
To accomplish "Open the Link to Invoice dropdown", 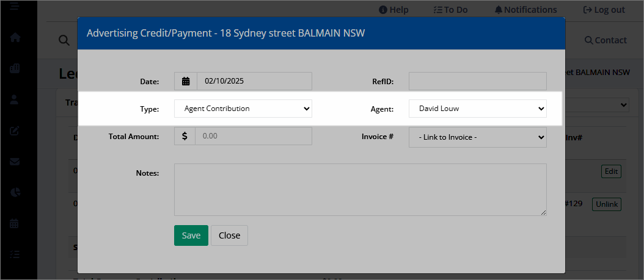I will [478, 137].
